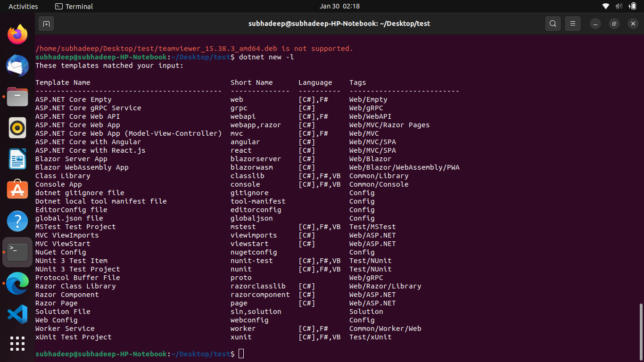The width and height of the screenshot is (644, 362).
Task: Launch Microsoft Edge from the dock
Action: pos(17,283)
